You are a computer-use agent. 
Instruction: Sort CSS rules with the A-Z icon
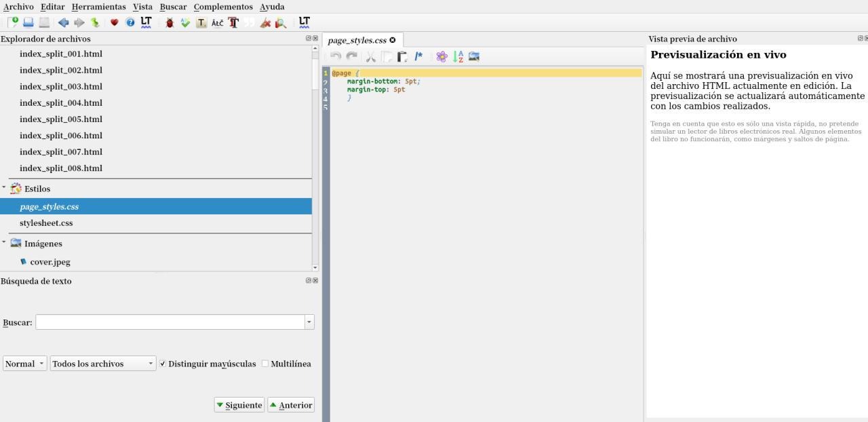[458, 57]
